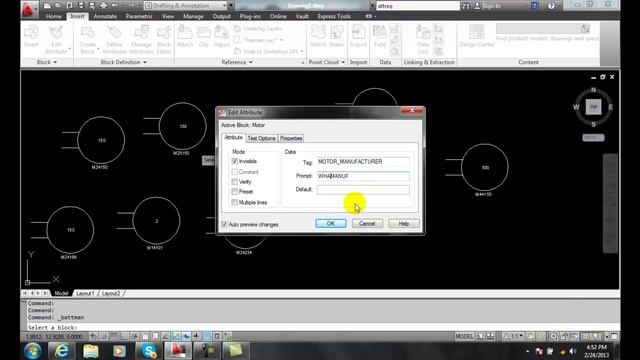Open Help from the Edit Attribute dialog
Viewport: 640px width, 360px height.
404,224
